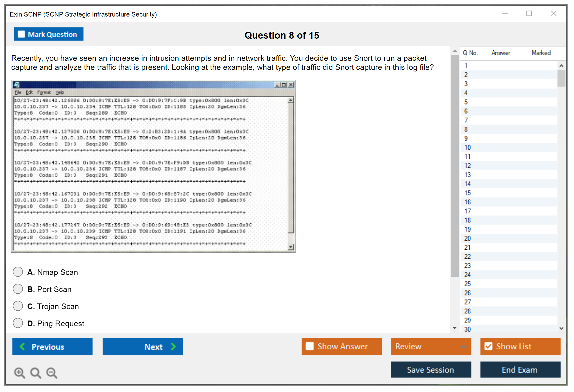Select answer D. Ping Request
574x392 pixels.
click(x=18, y=323)
